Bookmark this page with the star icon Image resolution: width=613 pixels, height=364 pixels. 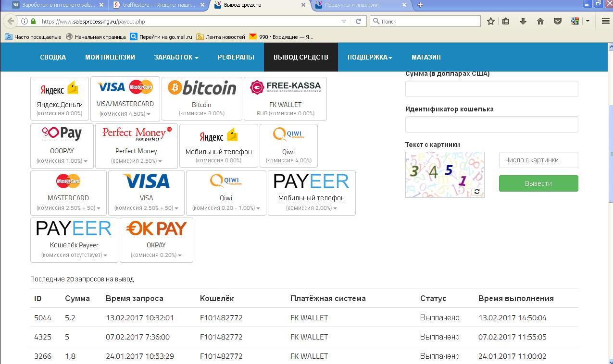pos(491,22)
